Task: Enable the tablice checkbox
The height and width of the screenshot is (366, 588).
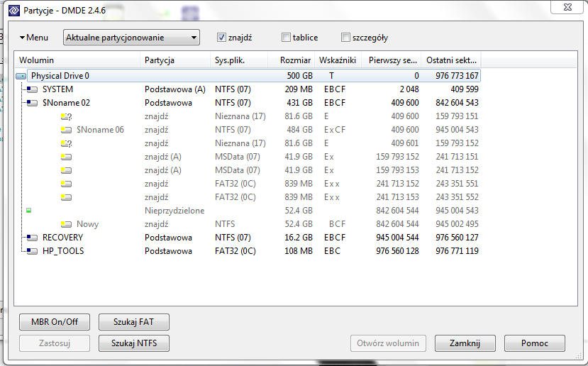Action: [286, 38]
